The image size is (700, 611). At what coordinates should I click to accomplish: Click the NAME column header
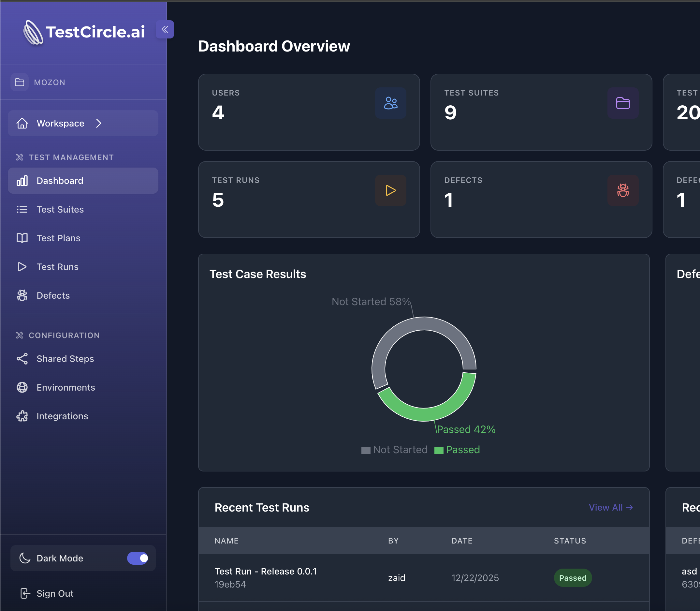tap(226, 541)
